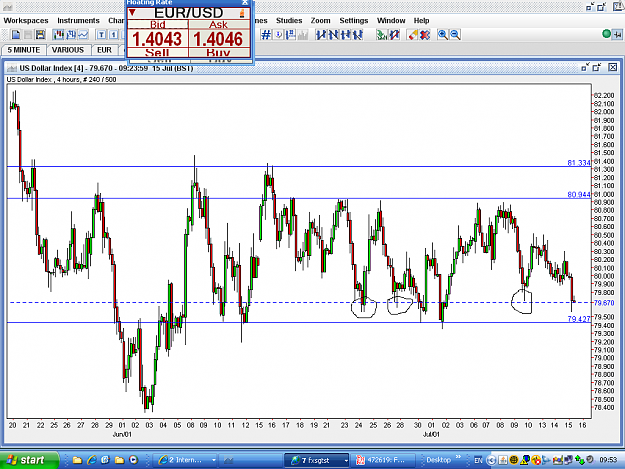The height and width of the screenshot is (469, 625).
Task: Click the Ask price 1.4046
Action: 218,39
